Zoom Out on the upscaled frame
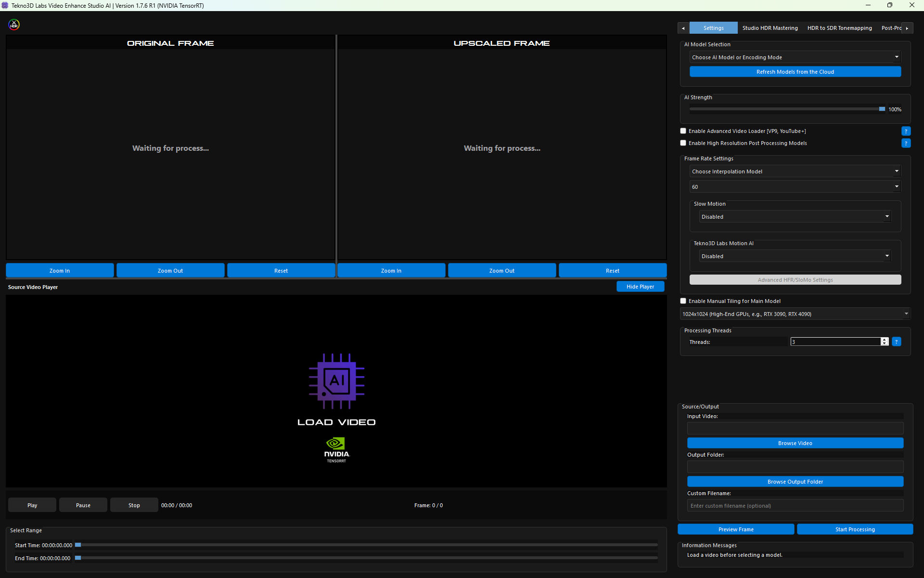Viewport: 924px width, 578px height. [502, 271]
